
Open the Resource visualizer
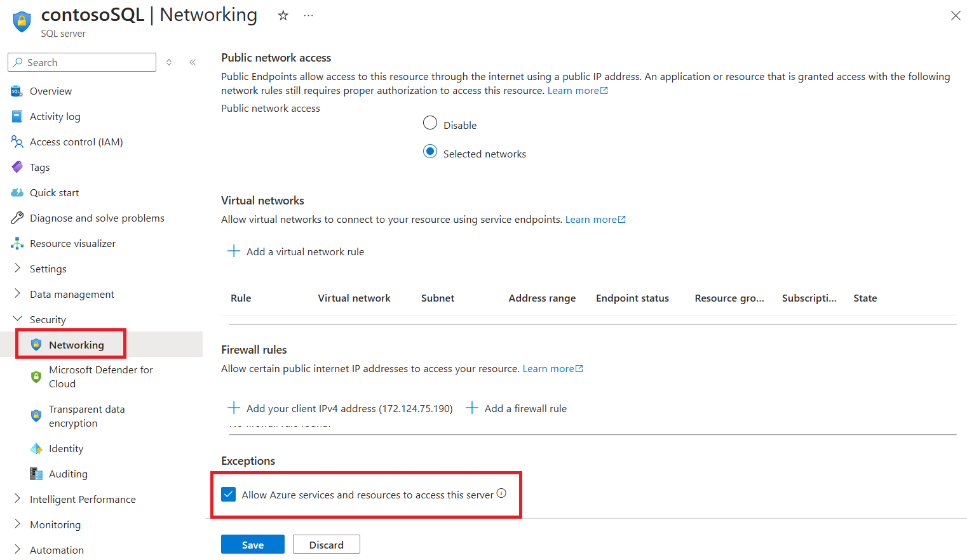pyautogui.click(x=72, y=243)
